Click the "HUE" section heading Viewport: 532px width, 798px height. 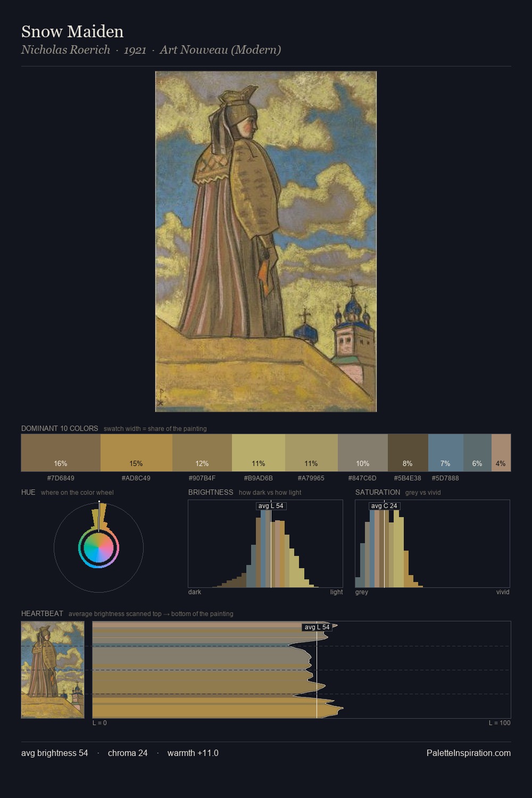pos(28,492)
